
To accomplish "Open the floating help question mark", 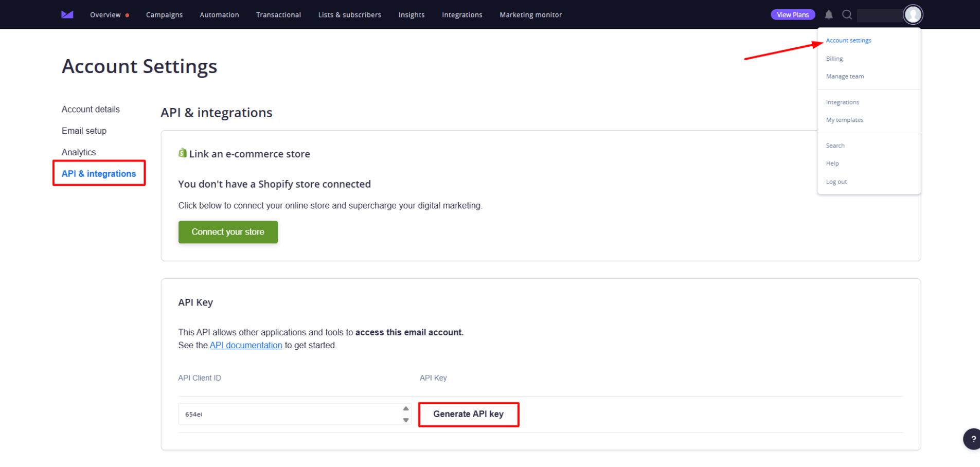I will click(972, 439).
